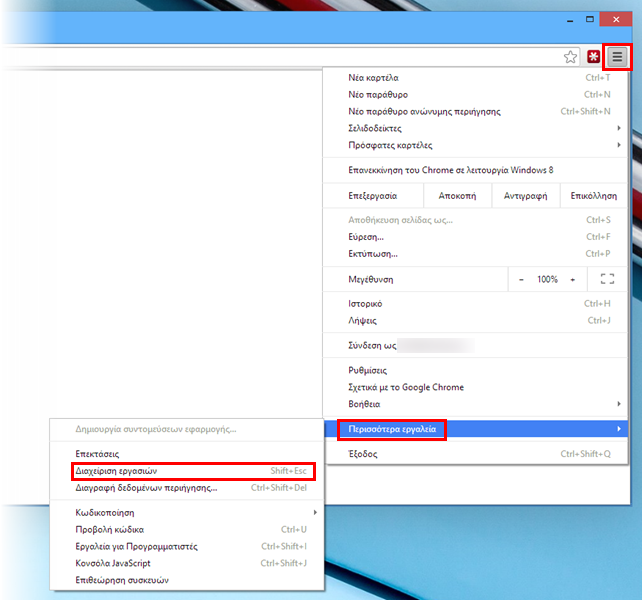
Task: Click the red LastPass extension icon
Action: pos(594,57)
